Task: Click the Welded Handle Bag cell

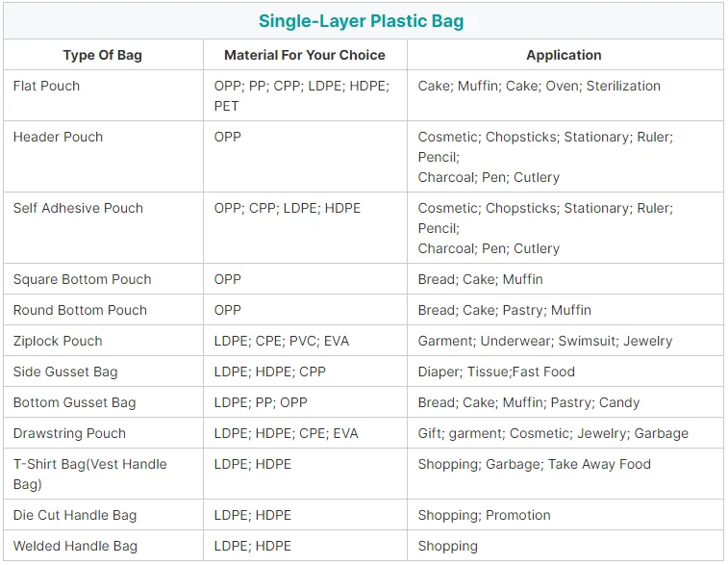Action: tap(75, 546)
